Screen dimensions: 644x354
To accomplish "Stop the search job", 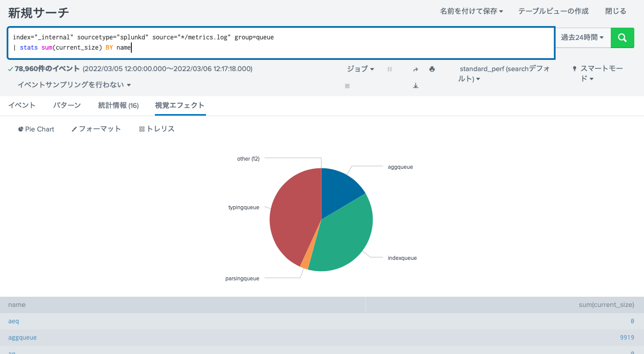I will (x=347, y=86).
